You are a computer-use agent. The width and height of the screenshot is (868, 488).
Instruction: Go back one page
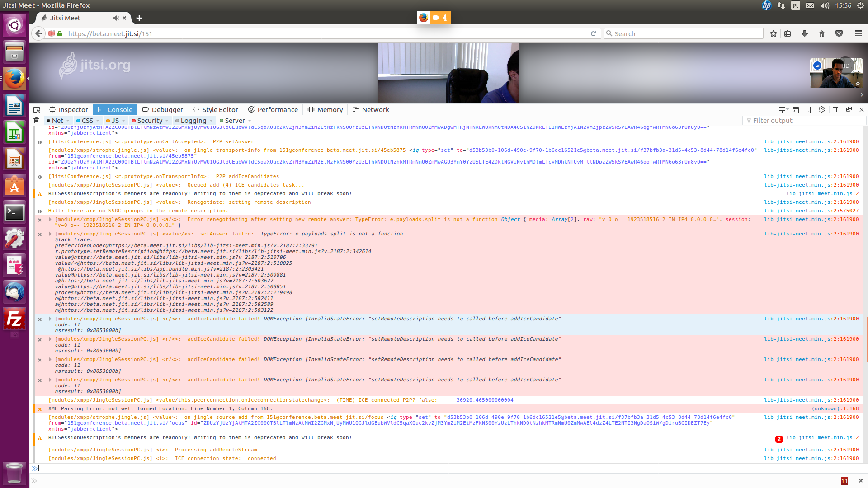tap(38, 33)
